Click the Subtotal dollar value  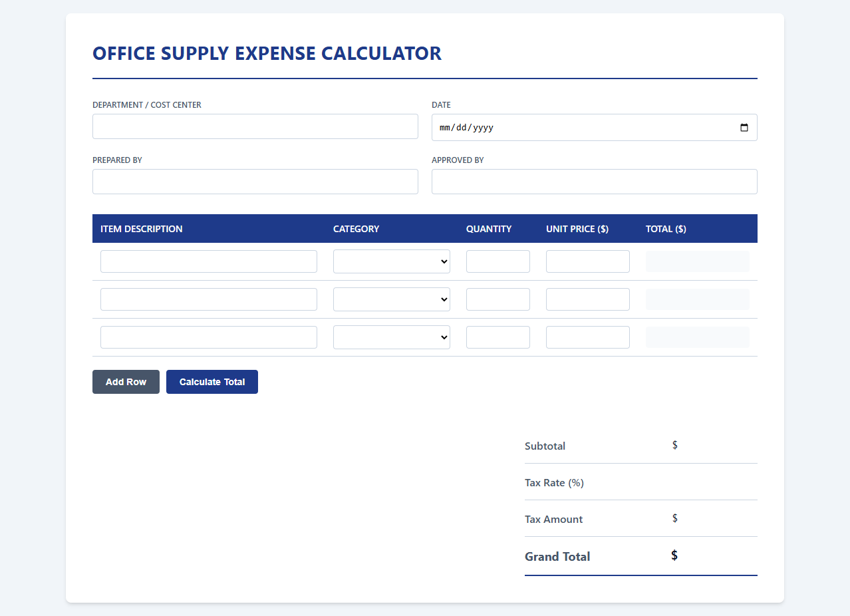click(x=674, y=445)
